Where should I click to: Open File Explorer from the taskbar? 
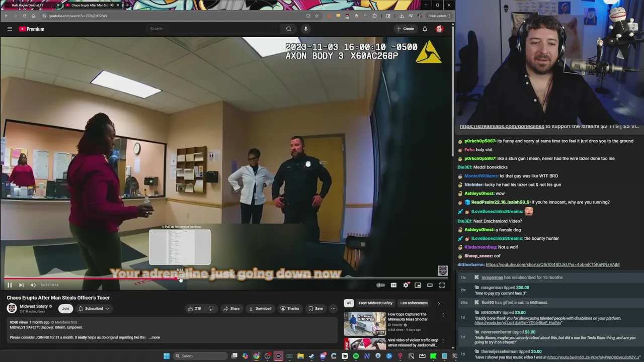pos(300,356)
